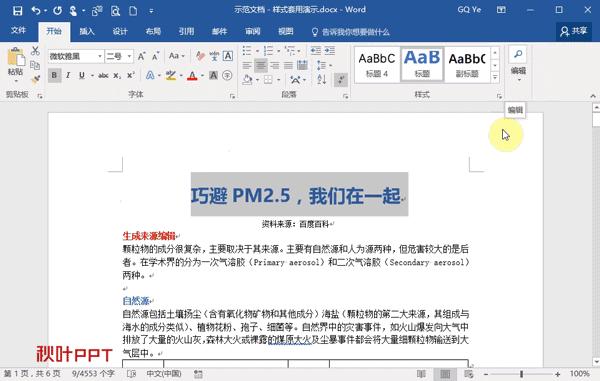Select Center alignment
Image resolution: width=600 pixels, height=381 pixels.
point(261,65)
